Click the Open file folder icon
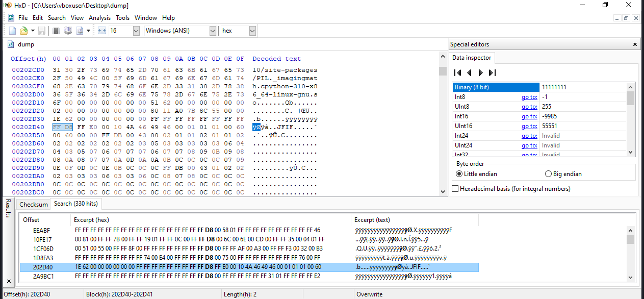 coord(23,31)
